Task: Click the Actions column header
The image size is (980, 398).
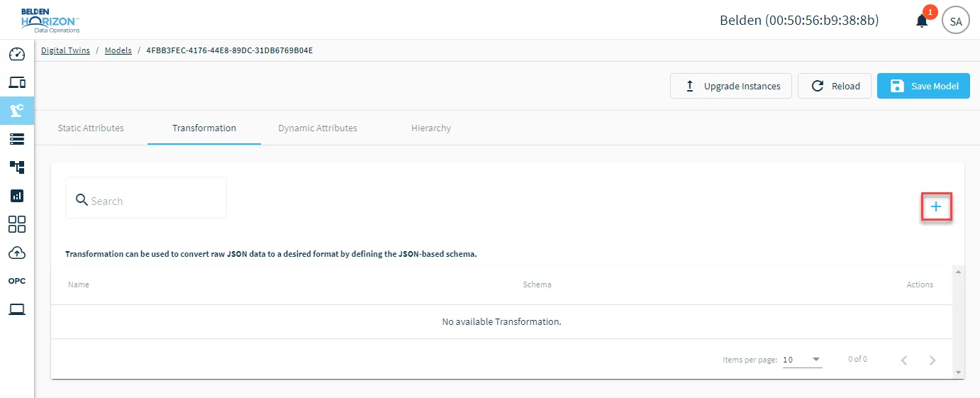Action: [920, 284]
